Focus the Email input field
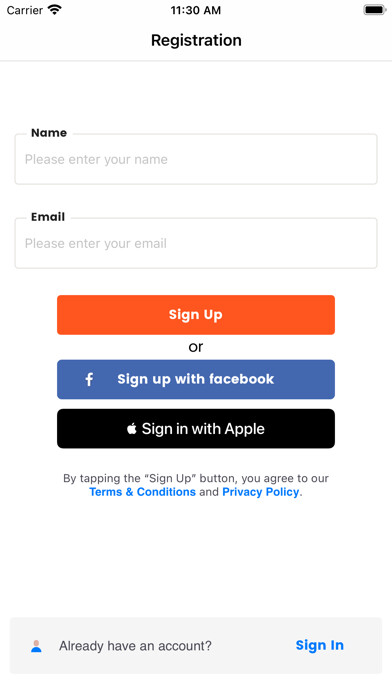The width and height of the screenshot is (392, 696). pos(196,243)
